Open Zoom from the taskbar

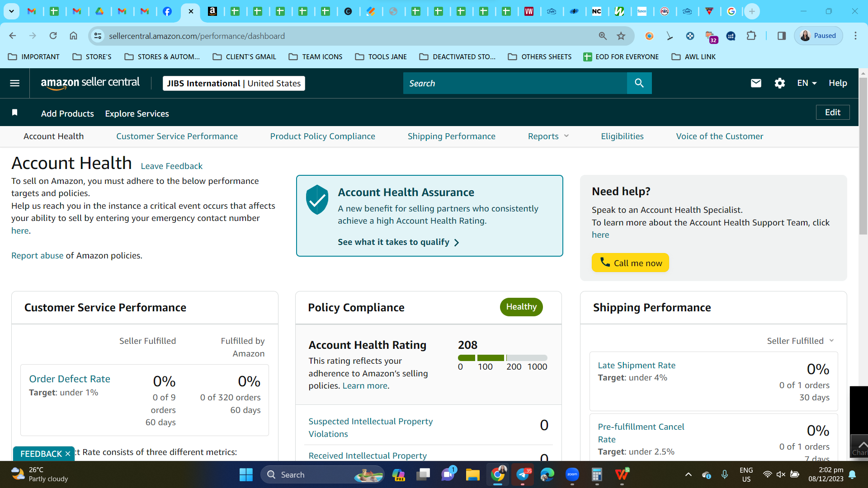[x=572, y=475]
